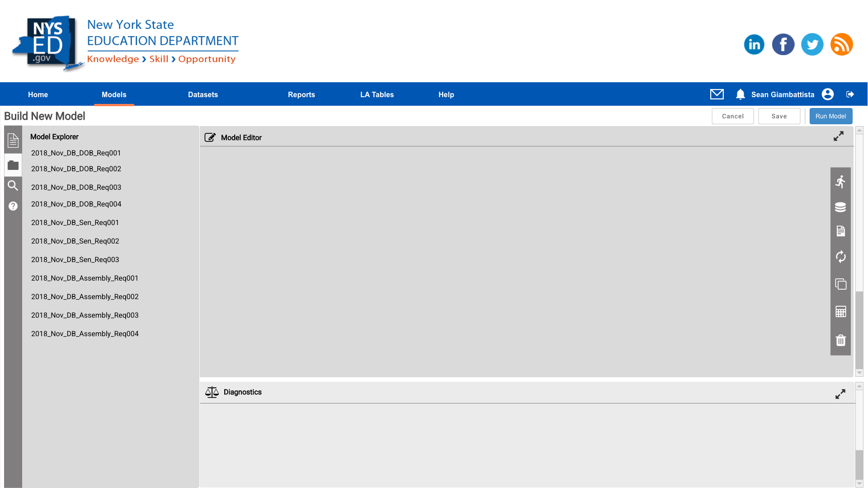Click the notifications bell icon
Screen dimensions: 868x488
point(740,94)
